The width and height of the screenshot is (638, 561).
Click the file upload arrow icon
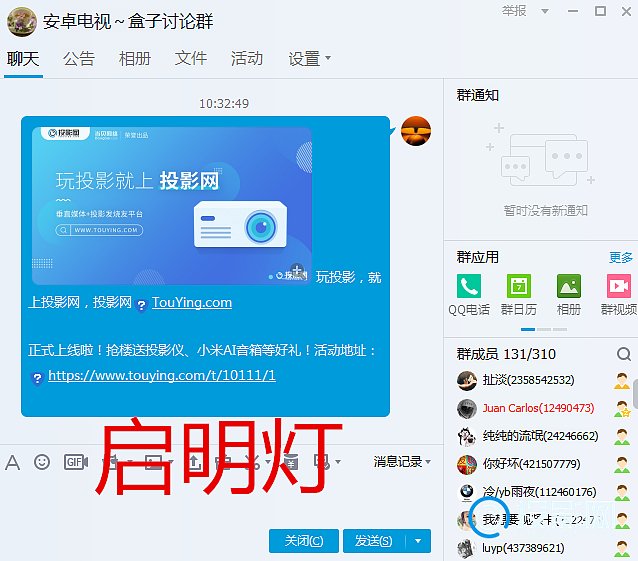point(194,462)
